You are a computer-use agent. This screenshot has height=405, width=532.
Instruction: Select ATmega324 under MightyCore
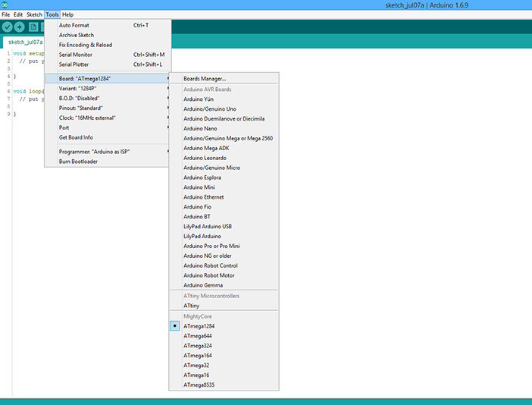(x=224, y=346)
